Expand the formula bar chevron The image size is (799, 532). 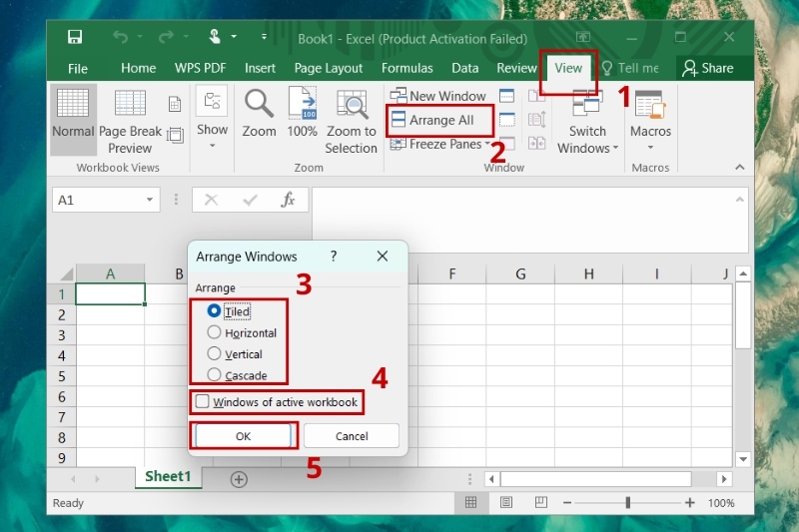[x=740, y=200]
